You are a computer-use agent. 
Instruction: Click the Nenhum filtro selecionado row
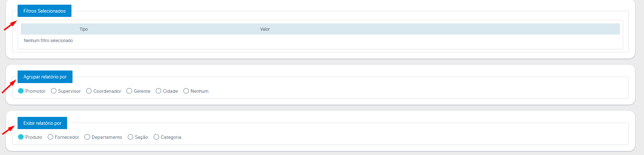48,41
